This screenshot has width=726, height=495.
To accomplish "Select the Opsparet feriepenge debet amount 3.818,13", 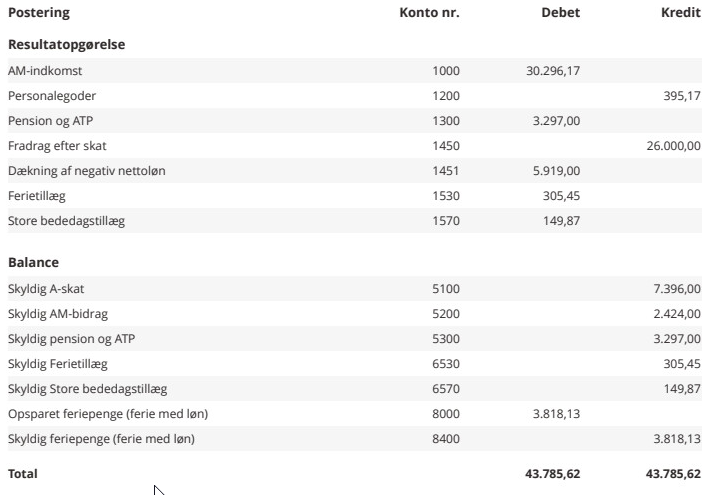I will click(556, 414).
